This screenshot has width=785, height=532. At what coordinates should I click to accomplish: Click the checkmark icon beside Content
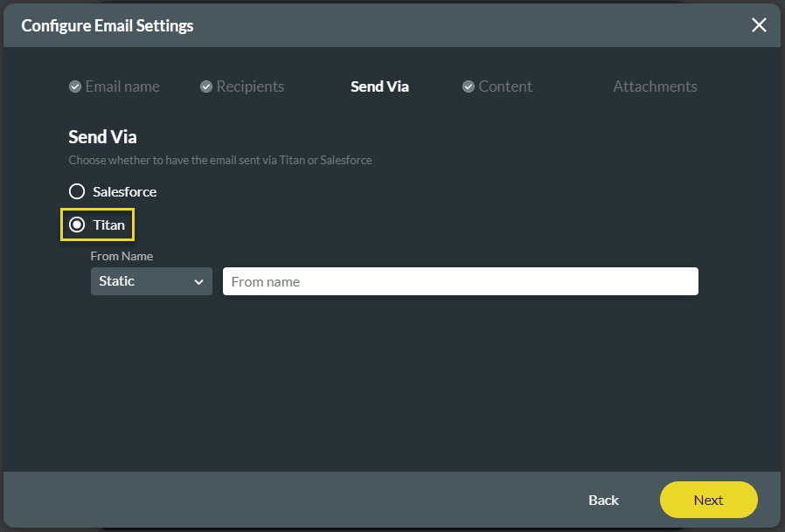click(469, 86)
